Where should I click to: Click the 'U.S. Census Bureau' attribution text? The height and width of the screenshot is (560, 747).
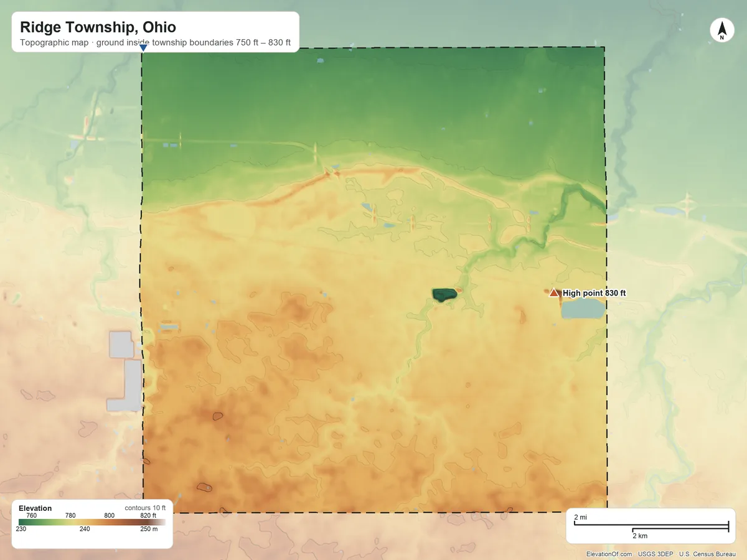pos(707,554)
